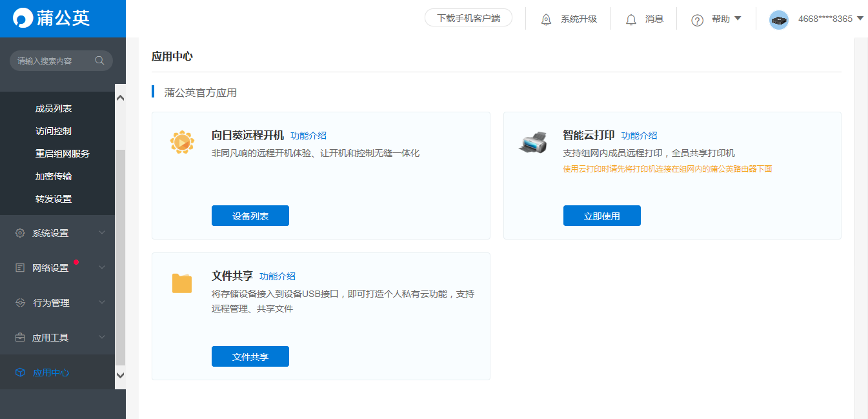Click the account name 4668****8365
This screenshot has width=868, height=419.
click(x=825, y=19)
